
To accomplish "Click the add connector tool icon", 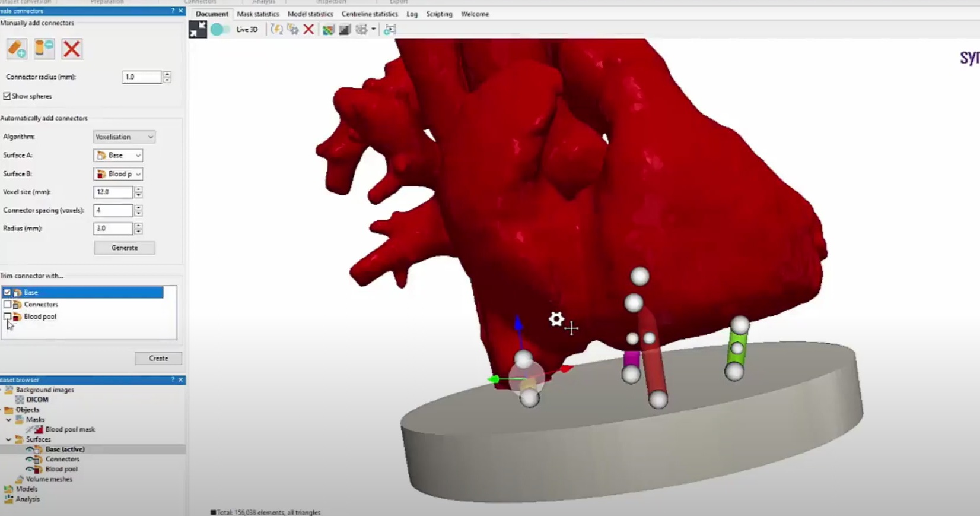I will (17, 49).
